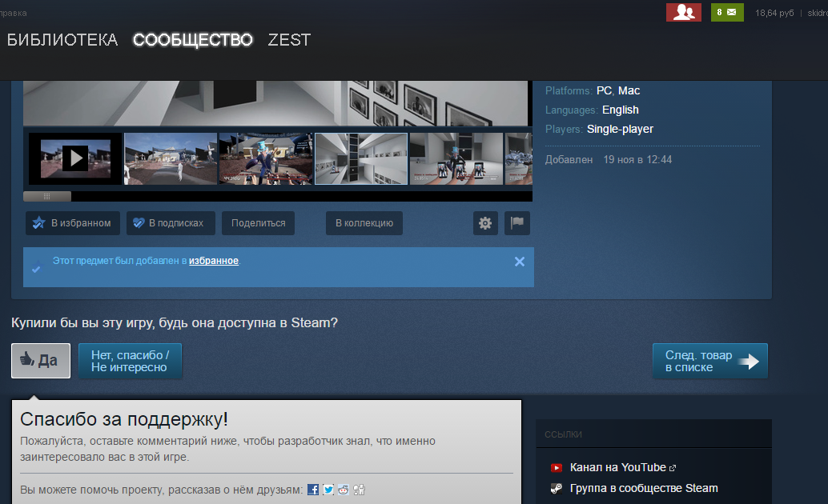The image size is (828, 504).
Task: Click the screenshot strip scrollbar handle
Action: pyautogui.click(x=47, y=196)
